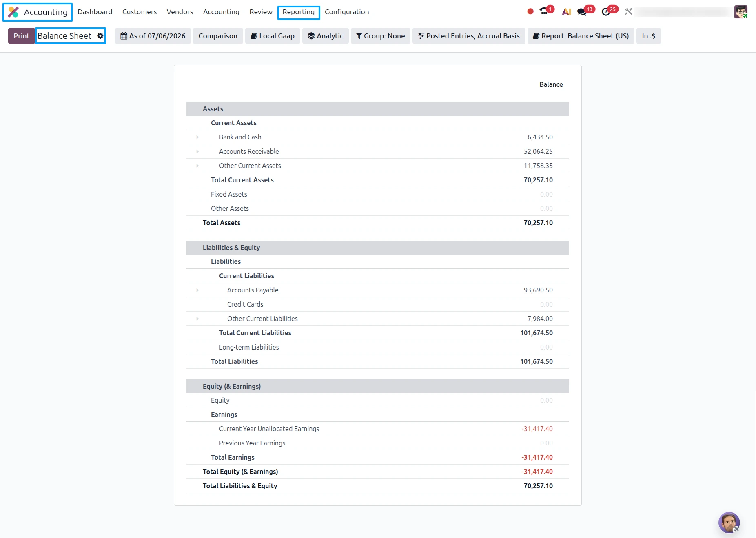The height and width of the screenshot is (538, 756).
Task: Click the Long-term Liabilities row
Action: pyautogui.click(x=377, y=347)
